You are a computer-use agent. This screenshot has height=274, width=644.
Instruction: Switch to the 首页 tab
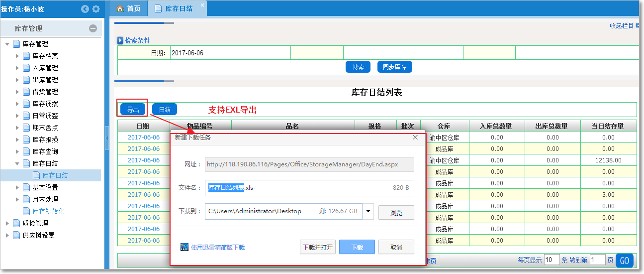128,8
